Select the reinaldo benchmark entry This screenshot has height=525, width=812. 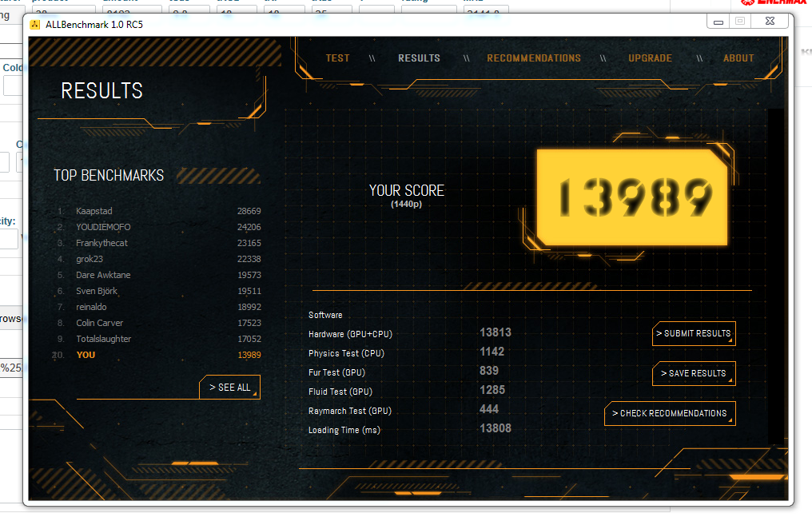coord(159,307)
